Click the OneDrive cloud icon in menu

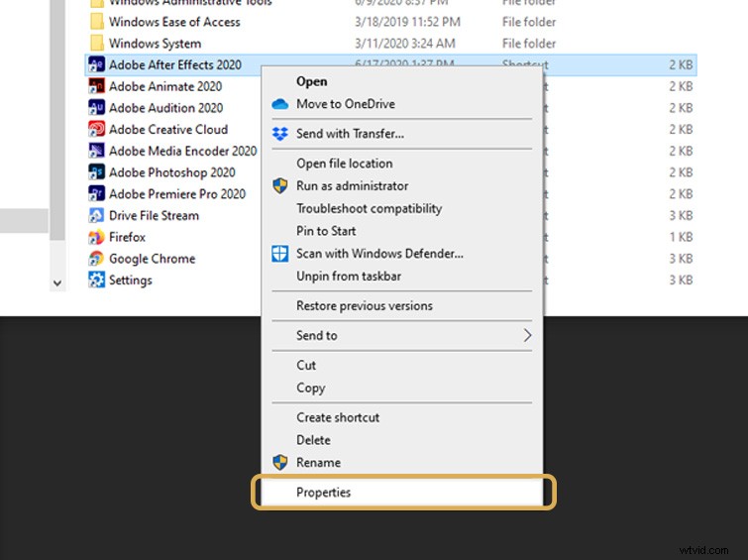point(280,104)
